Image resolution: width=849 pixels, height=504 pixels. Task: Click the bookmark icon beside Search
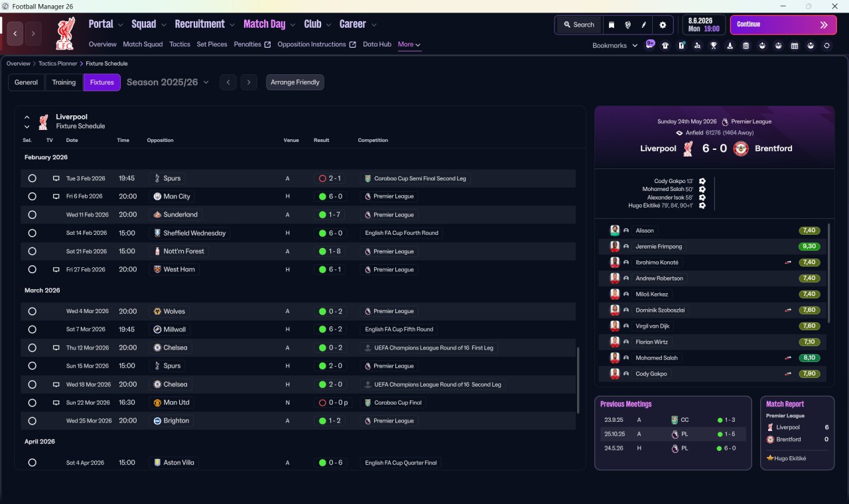(x=611, y=25)
